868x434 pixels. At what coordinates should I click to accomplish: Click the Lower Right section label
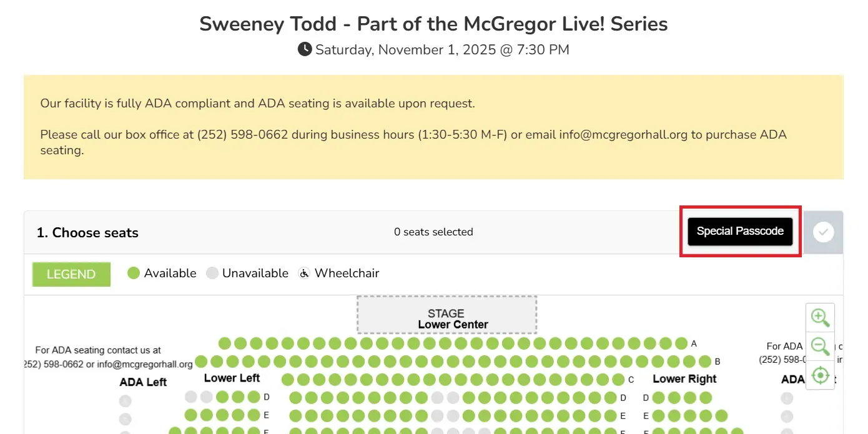point(684,379)
